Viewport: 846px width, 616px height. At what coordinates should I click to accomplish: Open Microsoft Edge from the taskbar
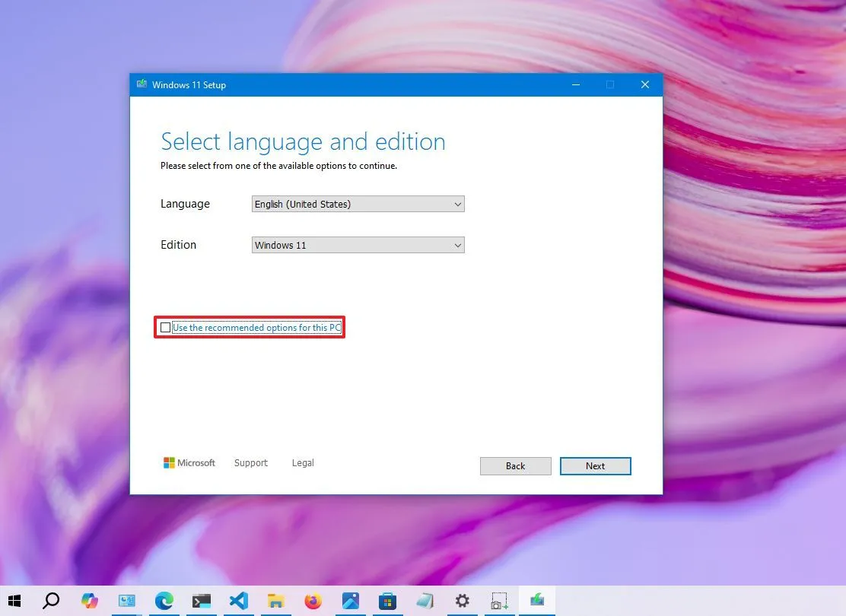point(164,601)
